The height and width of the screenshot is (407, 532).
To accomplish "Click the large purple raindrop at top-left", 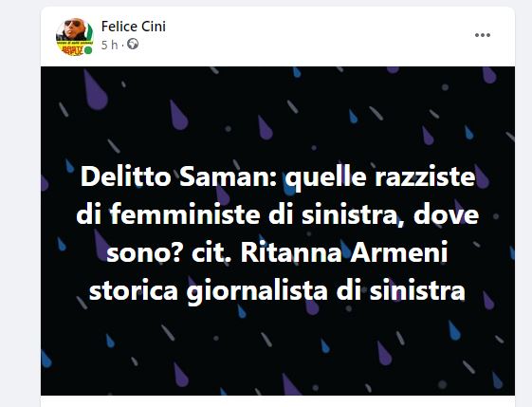I will pos(95,90).
